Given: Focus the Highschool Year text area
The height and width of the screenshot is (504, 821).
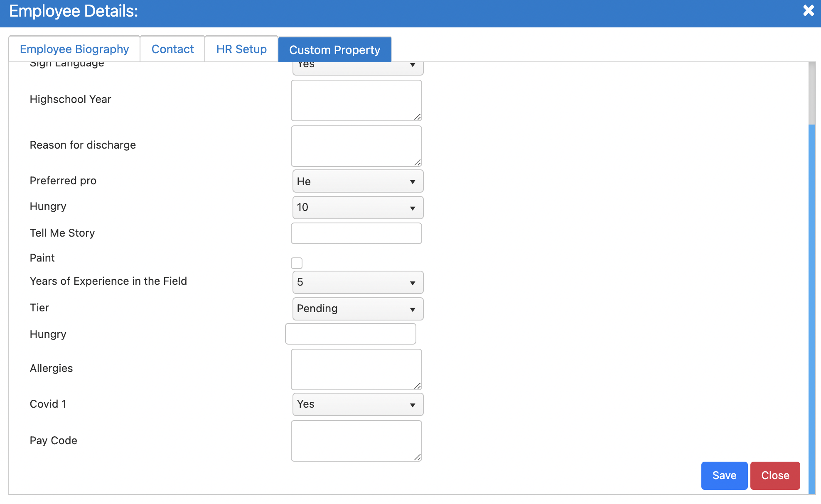Looking at the screenshot, I should pos(356,100).
